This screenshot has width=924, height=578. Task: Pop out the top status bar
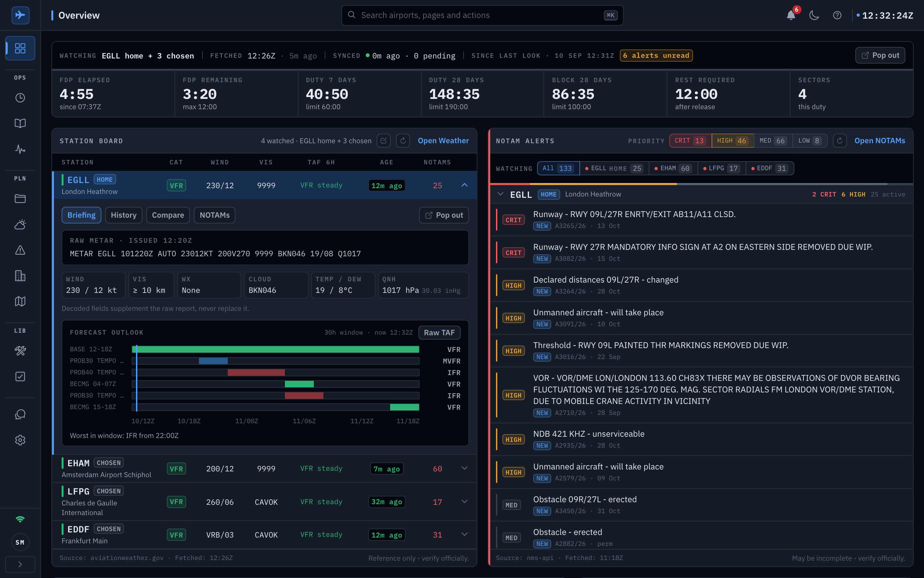point(880,56)
